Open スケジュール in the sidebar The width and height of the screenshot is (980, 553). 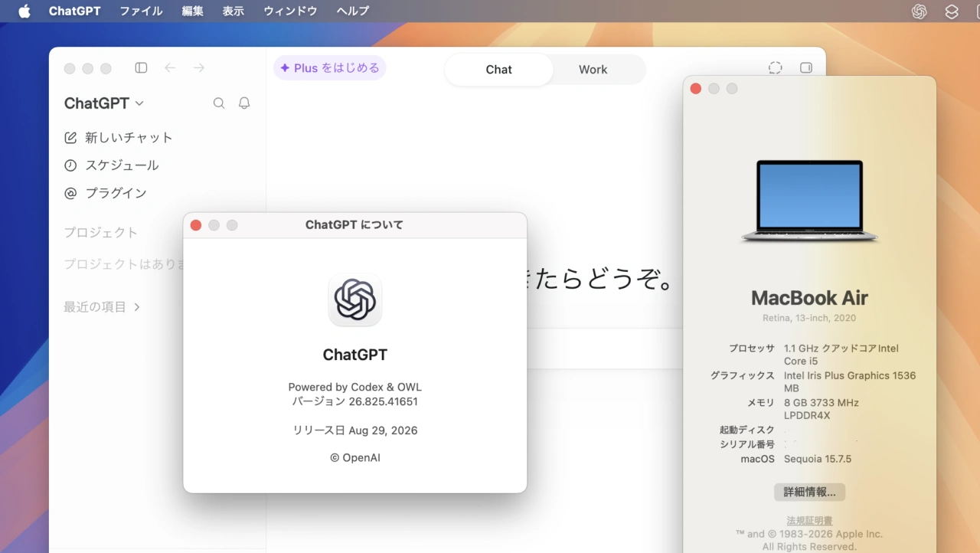point(112,165)
